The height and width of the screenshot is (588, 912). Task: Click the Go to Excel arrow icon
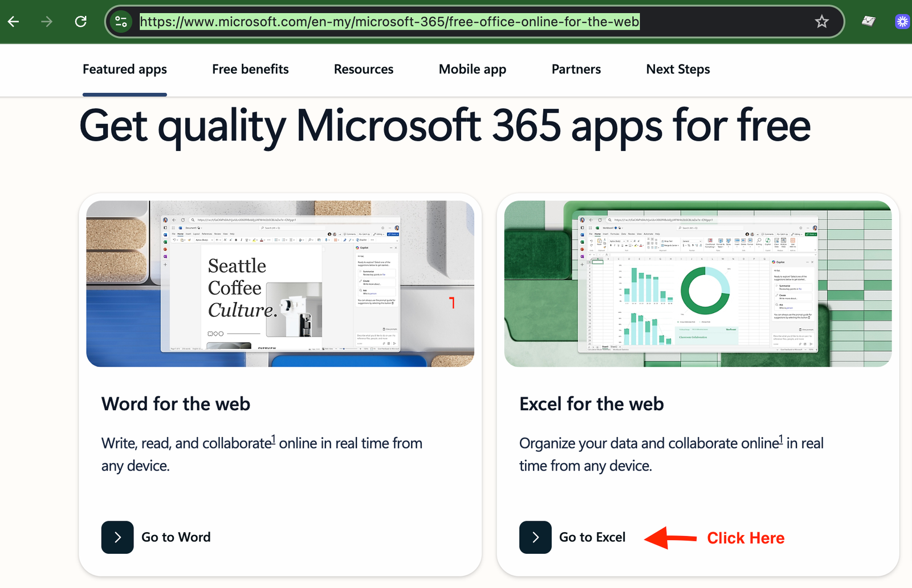[x=535, y=537]
